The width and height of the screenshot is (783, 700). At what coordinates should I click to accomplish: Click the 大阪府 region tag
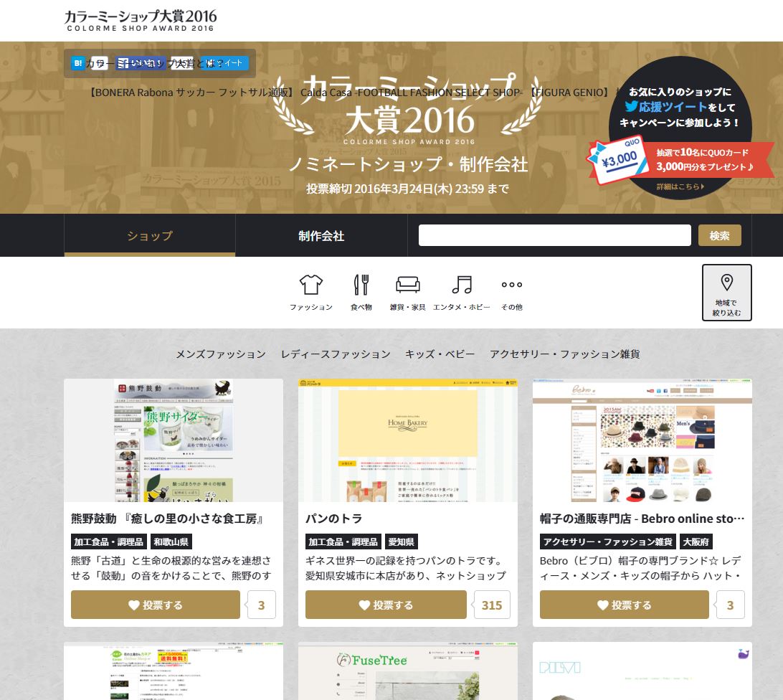coord(696,541)
